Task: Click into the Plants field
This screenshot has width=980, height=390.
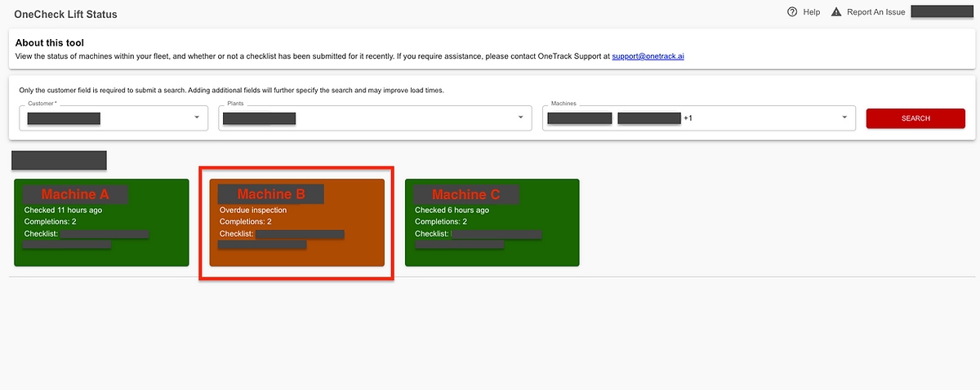Action: (x=373, y=118)
